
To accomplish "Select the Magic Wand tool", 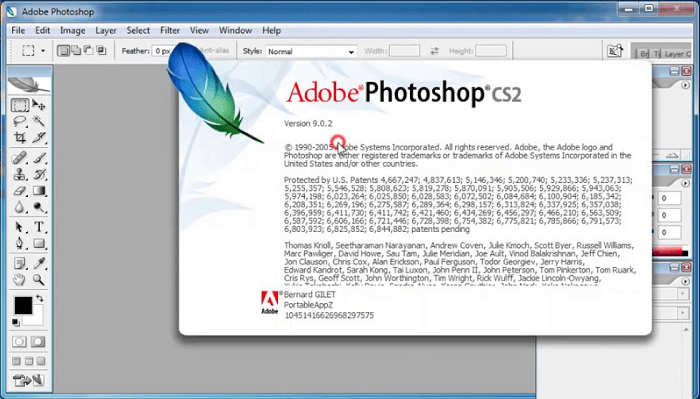I will point(39,121).
